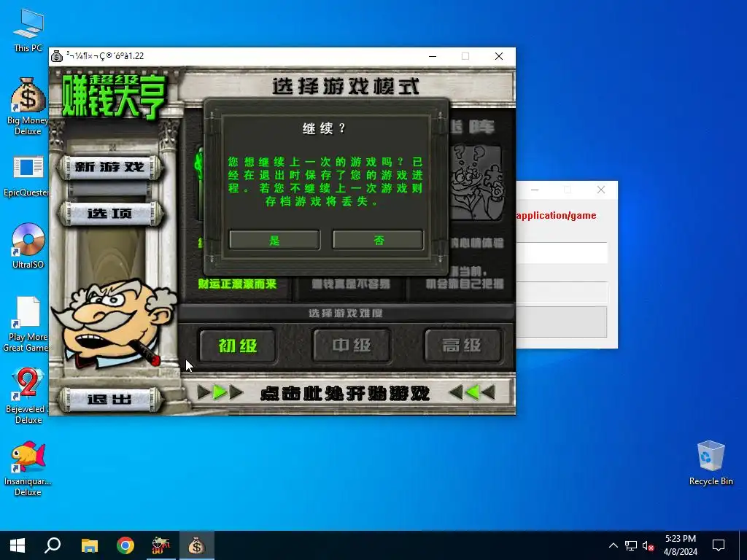Select 中级 intermediate difficulty

coord(352,345)
